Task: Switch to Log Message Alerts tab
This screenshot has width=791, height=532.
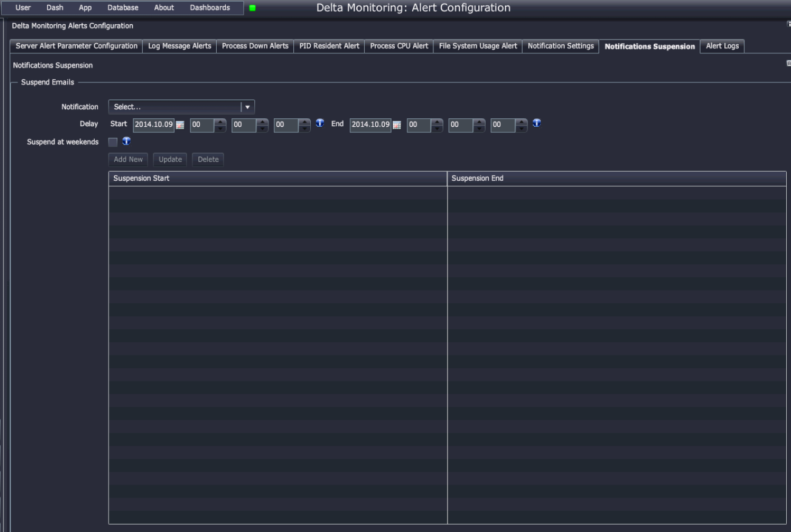Action: point(180,46)
